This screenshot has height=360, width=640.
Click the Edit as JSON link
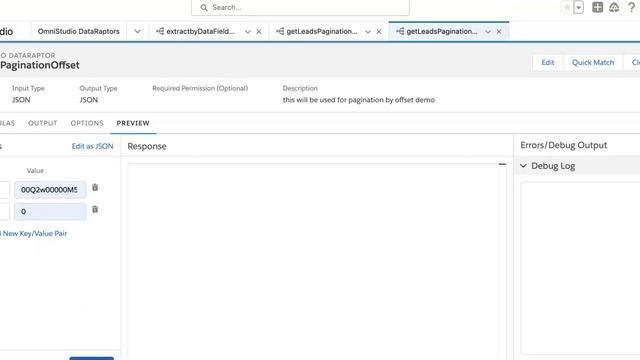tap(92, 146)
